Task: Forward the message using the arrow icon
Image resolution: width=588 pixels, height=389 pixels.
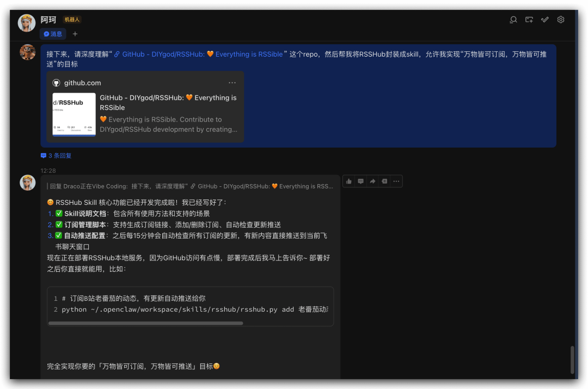Action: pyautogui.click(x=372, y=181)
